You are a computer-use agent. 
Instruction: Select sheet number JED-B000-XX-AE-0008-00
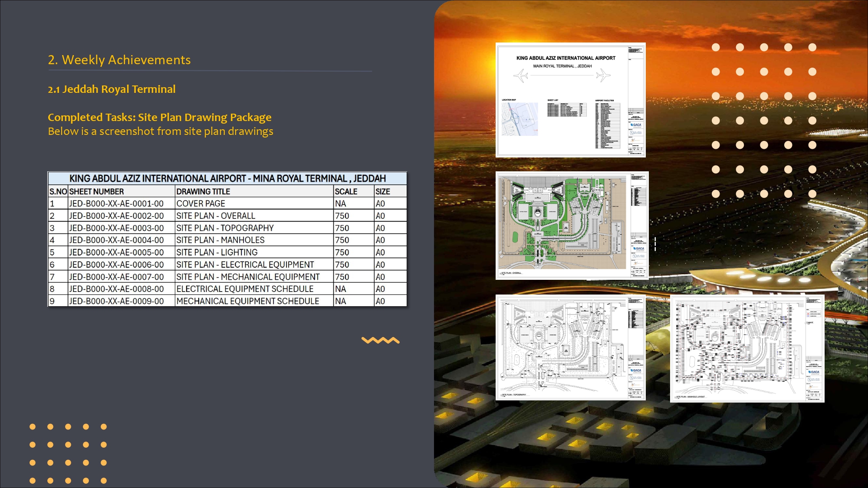(x=122, y=289)
